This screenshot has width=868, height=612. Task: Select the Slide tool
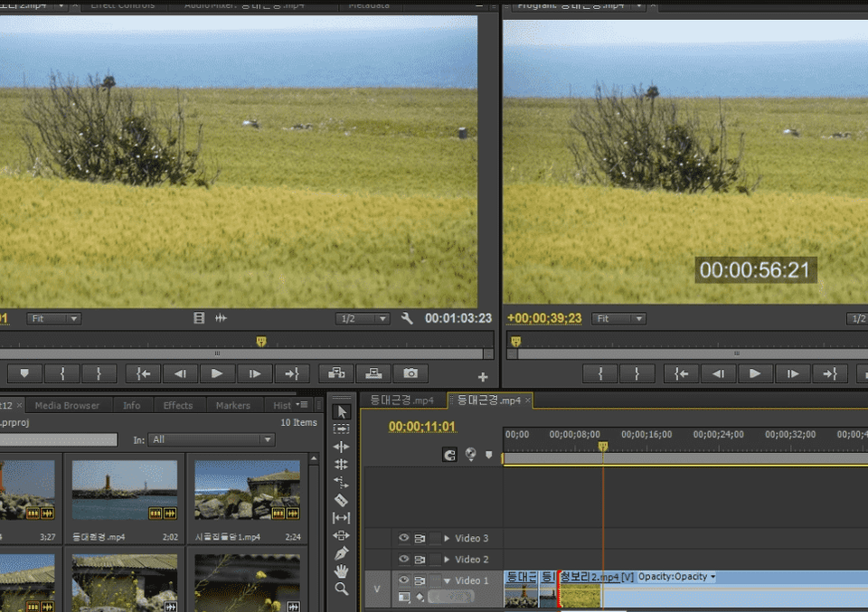[342, 535]
